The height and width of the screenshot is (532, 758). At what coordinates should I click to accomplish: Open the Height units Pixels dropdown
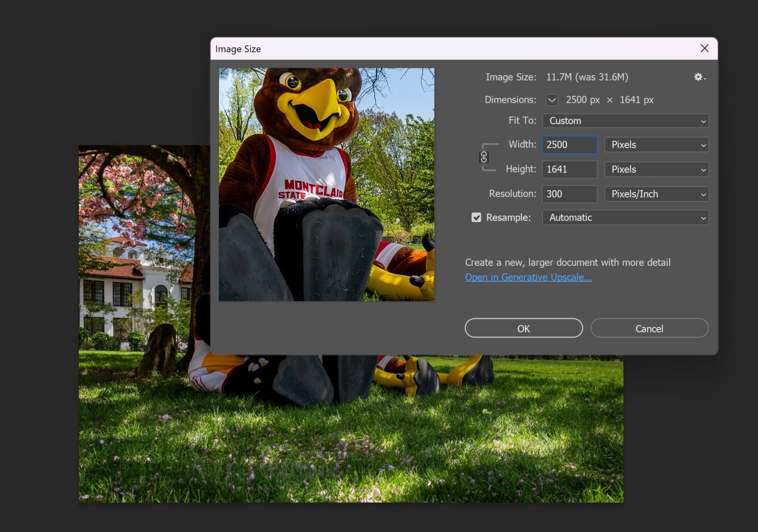pyautogui.click(x=656, y=170)
